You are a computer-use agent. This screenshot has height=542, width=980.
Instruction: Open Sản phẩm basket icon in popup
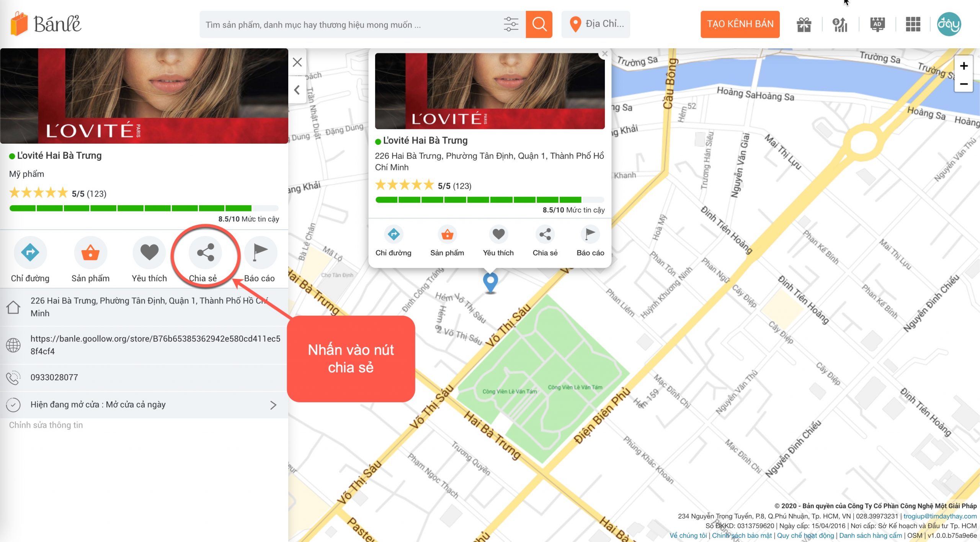coord(447,234)
